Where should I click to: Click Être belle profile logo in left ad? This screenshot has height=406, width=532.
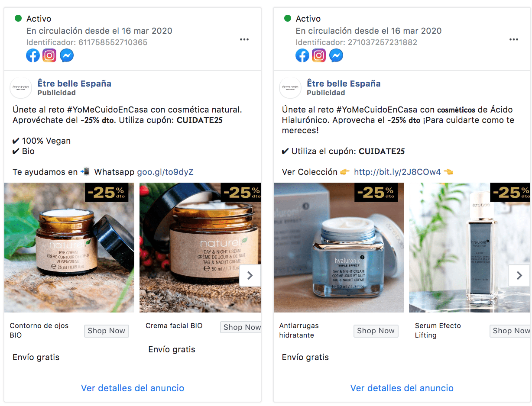(21, 88)
